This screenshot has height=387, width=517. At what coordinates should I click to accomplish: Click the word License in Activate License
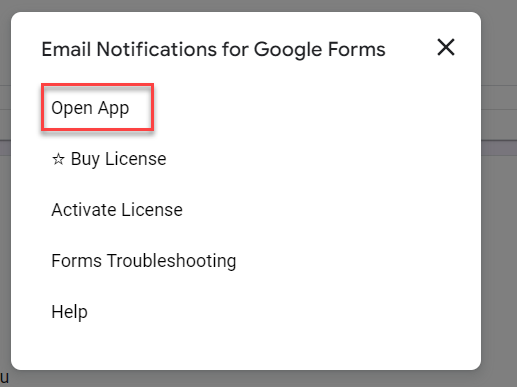point(152,210)
